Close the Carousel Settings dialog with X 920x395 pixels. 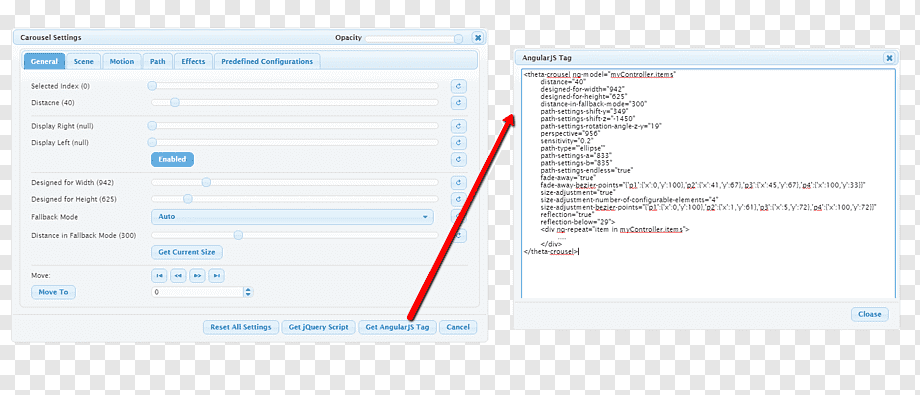[x=478, y=38]
